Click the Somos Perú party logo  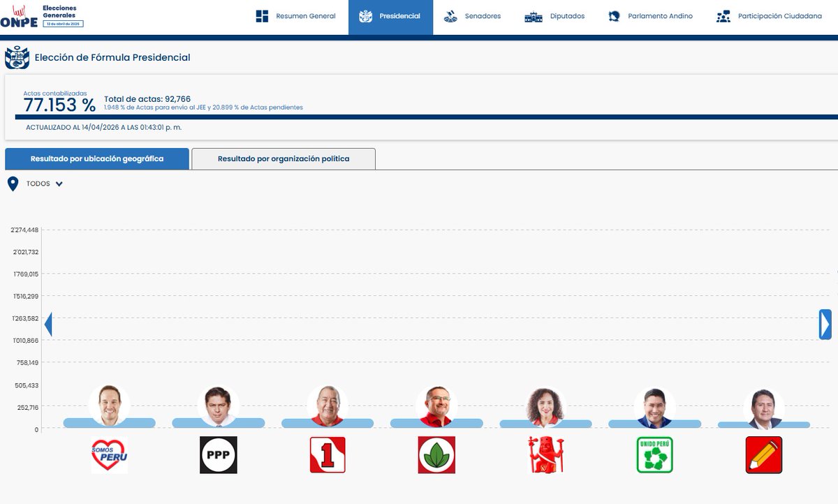(x=108, y=454)
